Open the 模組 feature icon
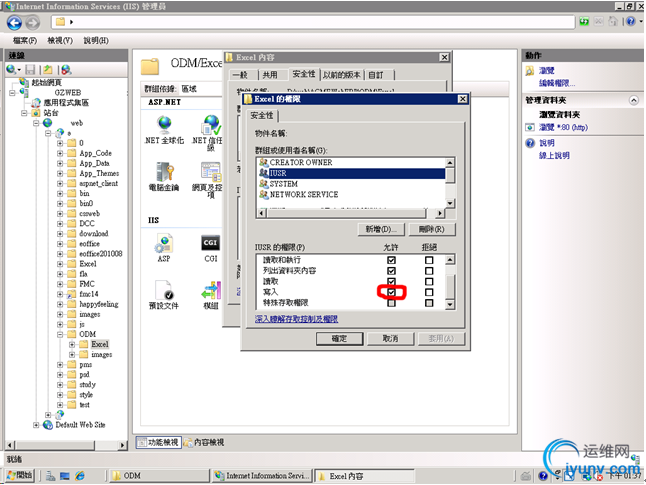This screenshot has height=485, width=646. tap(211, 290)
